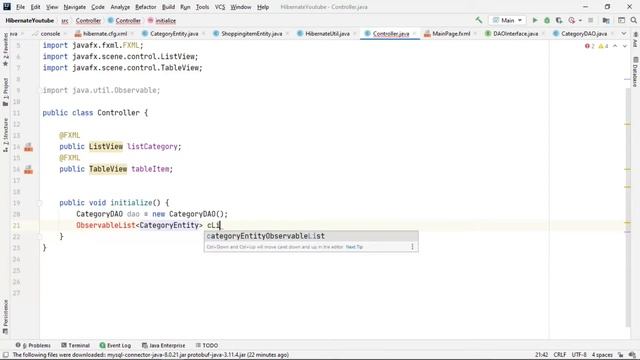Click the profiler run icon
The image size is (640, 360).
tap(572, 20)
